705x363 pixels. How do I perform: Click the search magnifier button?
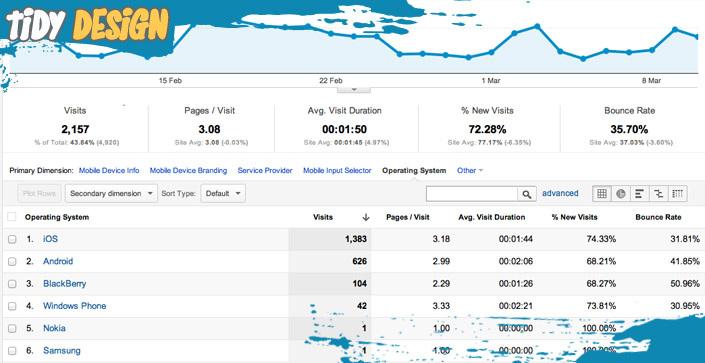(x=527, y=194)
